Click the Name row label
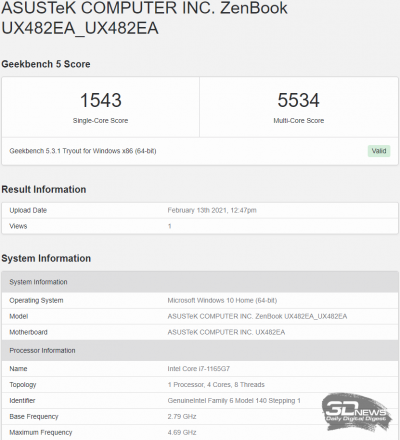Screen dimensions: 400x440 [x=18, y=369]
